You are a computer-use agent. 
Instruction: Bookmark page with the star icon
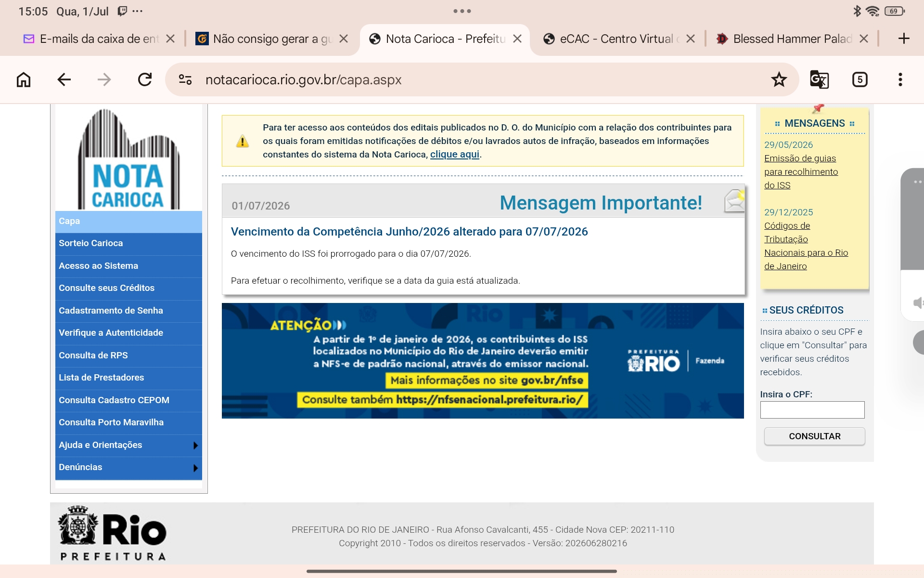779,79
